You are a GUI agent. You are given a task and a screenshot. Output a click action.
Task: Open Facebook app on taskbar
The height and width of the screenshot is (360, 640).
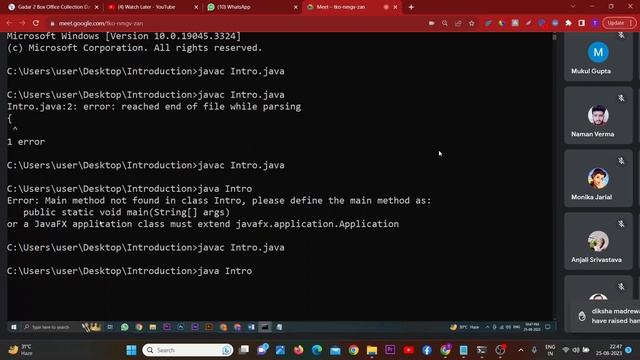427,350
